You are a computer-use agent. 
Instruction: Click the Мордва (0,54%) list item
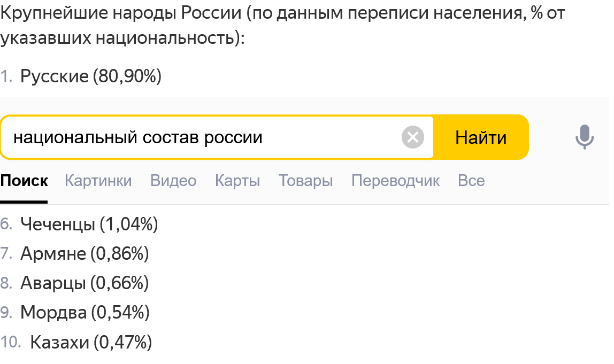tap(85, 312)
